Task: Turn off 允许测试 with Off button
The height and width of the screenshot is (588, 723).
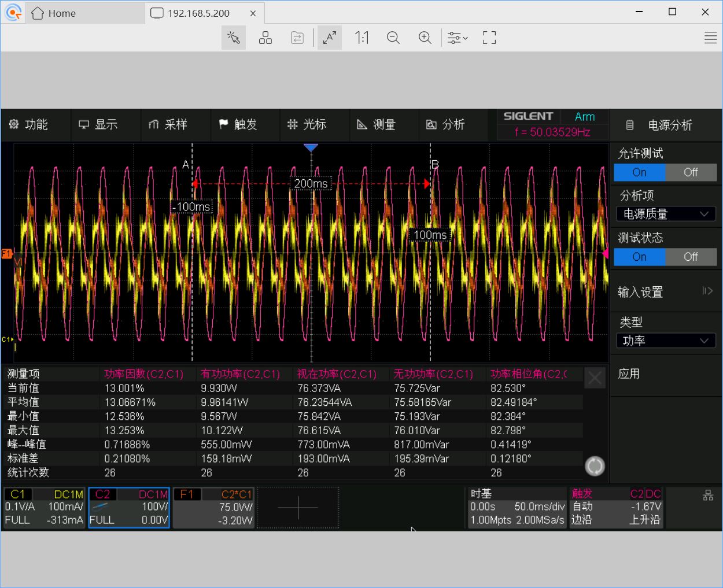Action: pos(691,172)
